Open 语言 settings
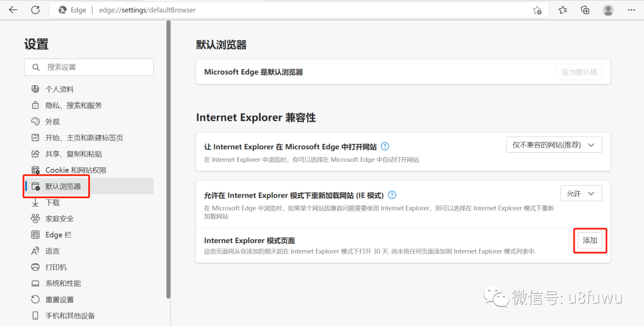Viewport: 644px width, 326px height. 52,251
